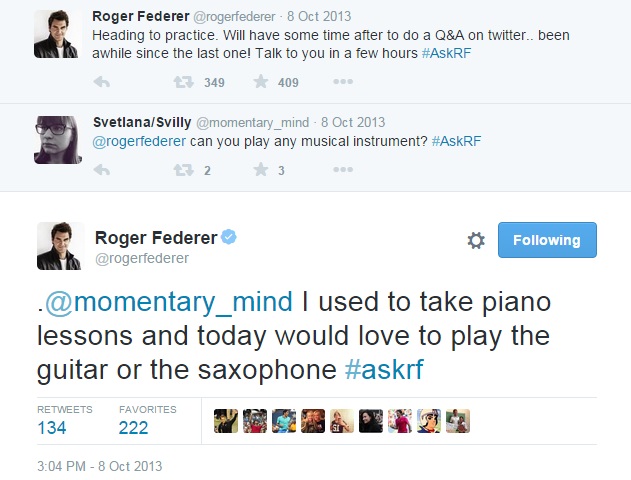Toggle the Following button
The width and height of the screenshot is (631, 480).
tap(547, 240)
